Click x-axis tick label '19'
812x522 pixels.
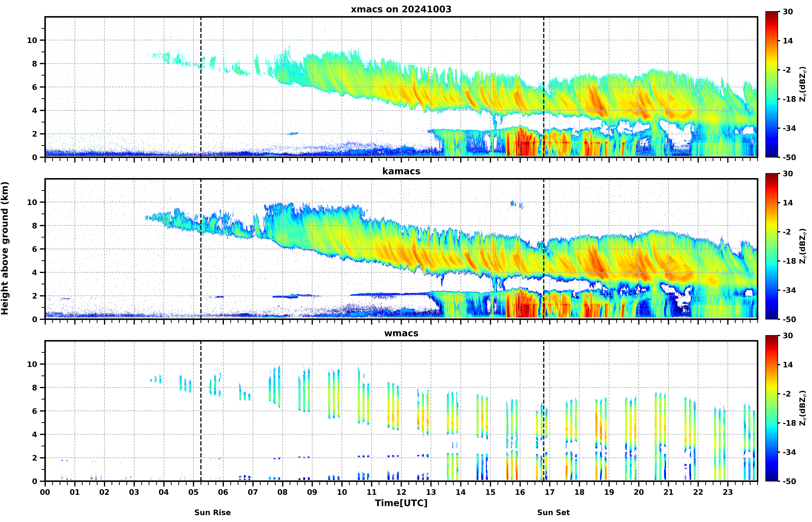[609, 492]
